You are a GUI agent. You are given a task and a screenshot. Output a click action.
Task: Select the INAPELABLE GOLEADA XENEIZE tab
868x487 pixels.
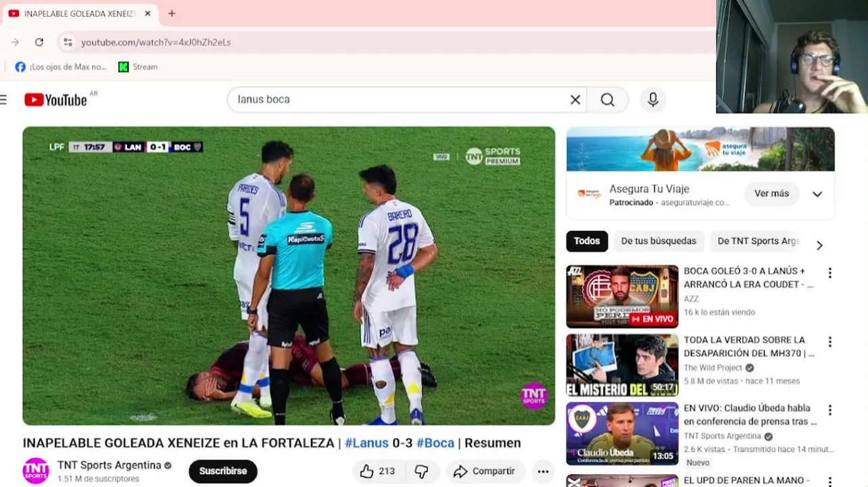tap(79, 14)
